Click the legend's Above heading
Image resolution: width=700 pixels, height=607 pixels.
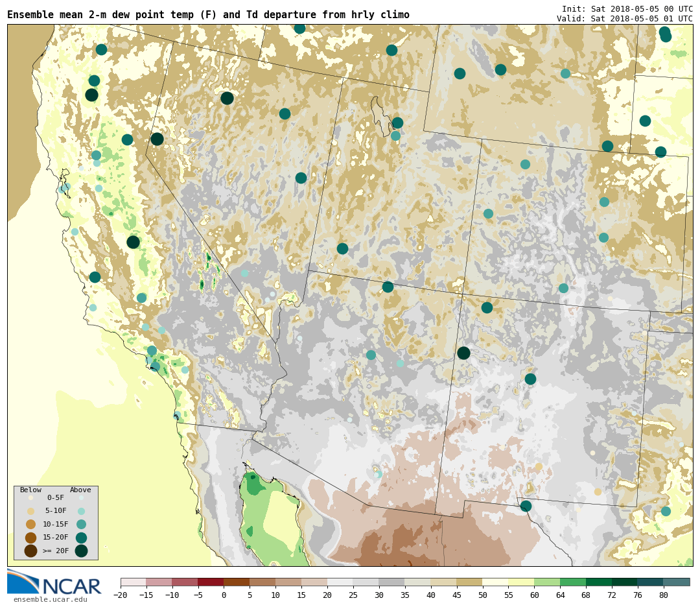tap(80, 490)
